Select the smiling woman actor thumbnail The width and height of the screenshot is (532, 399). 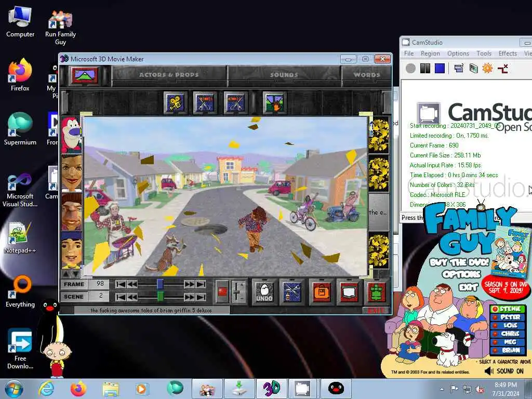pyautogui.click(x=72, y=173)
